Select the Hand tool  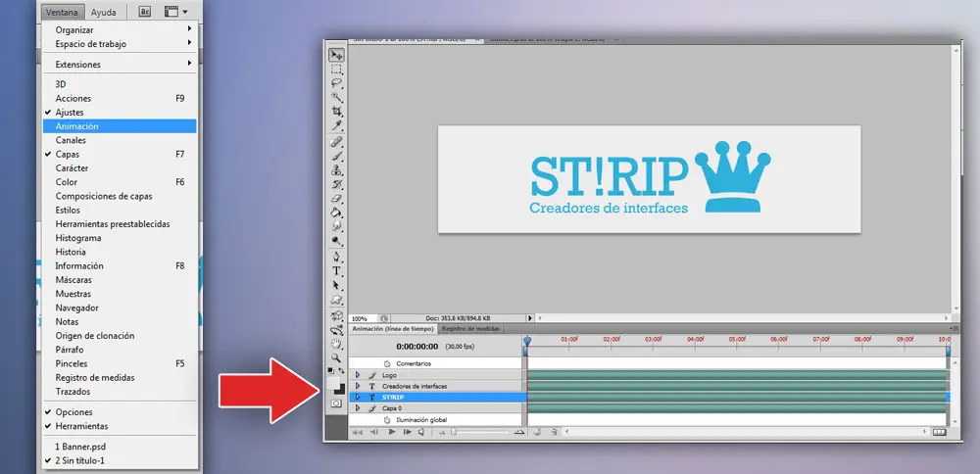pyautogui.click(x=337, y=344)
